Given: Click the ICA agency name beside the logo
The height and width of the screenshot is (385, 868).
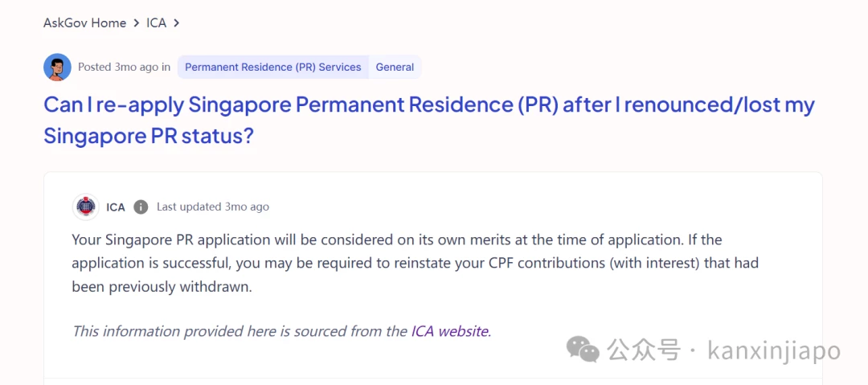Looking at the screenshot, I should coord(116,207).
